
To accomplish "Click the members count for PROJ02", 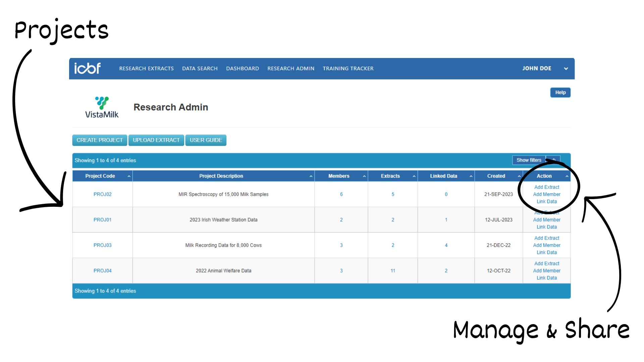I will tap(341, 194).
